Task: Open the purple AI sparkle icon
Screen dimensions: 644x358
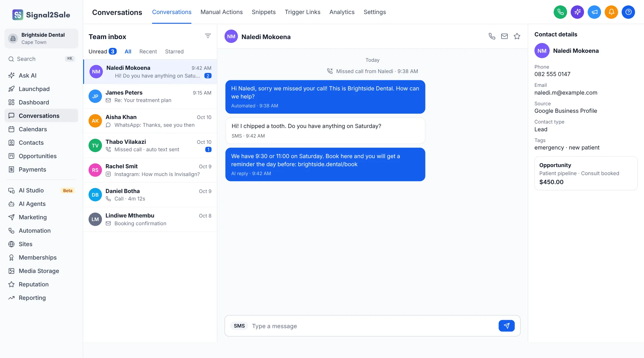Action: (x=577, y=12)
